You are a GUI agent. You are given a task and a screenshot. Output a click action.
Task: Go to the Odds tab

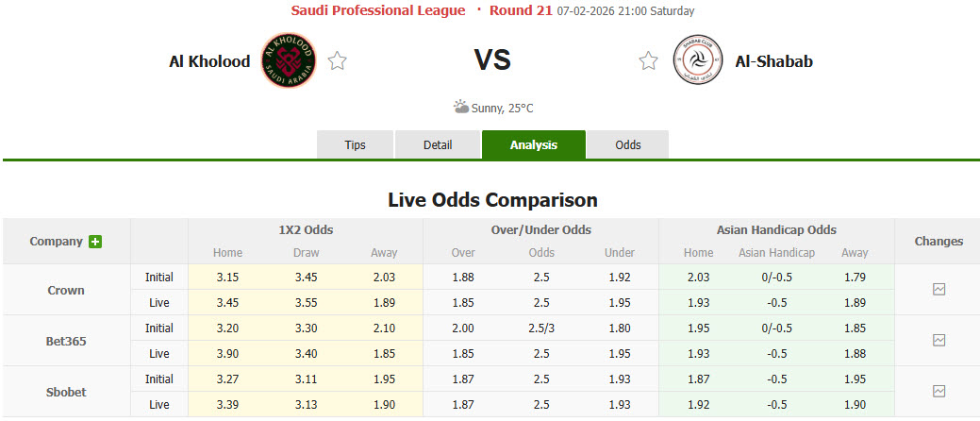(628, 144)
